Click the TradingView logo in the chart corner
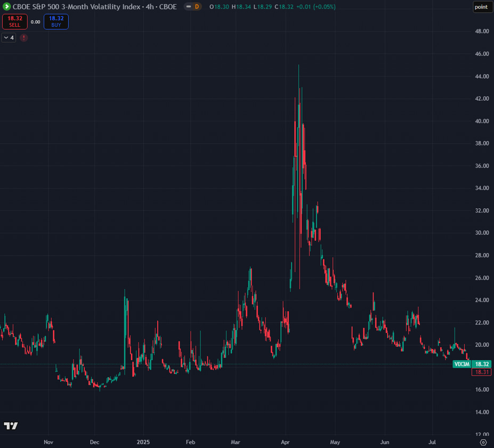494x448 pixels. click(11, 426)
